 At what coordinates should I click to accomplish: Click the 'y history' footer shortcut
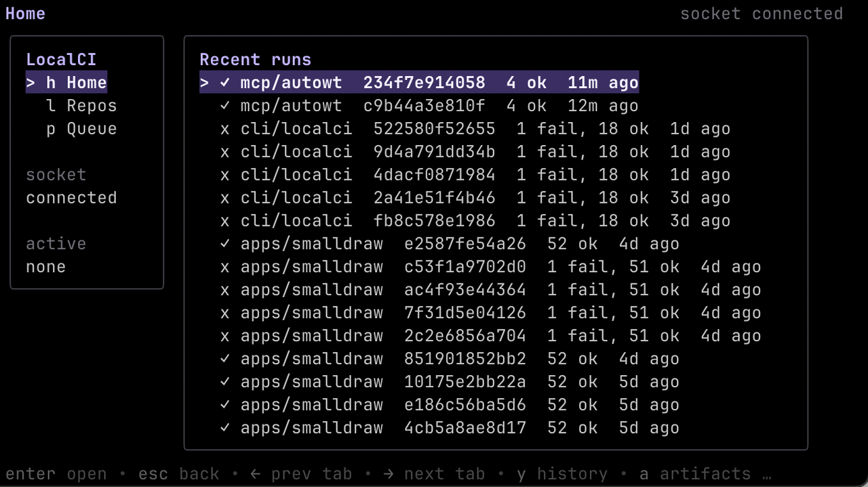(x=562, y=473)
